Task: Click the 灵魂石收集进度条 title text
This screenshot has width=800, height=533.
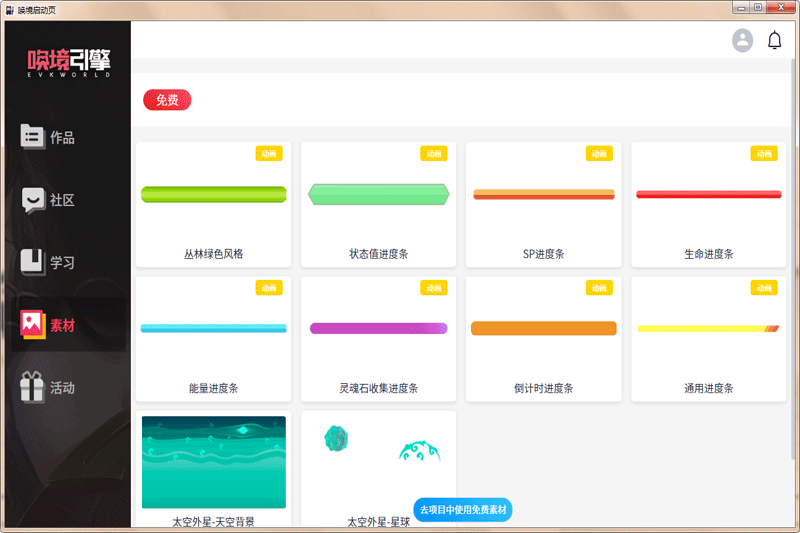Action: (x=379, y=388)
